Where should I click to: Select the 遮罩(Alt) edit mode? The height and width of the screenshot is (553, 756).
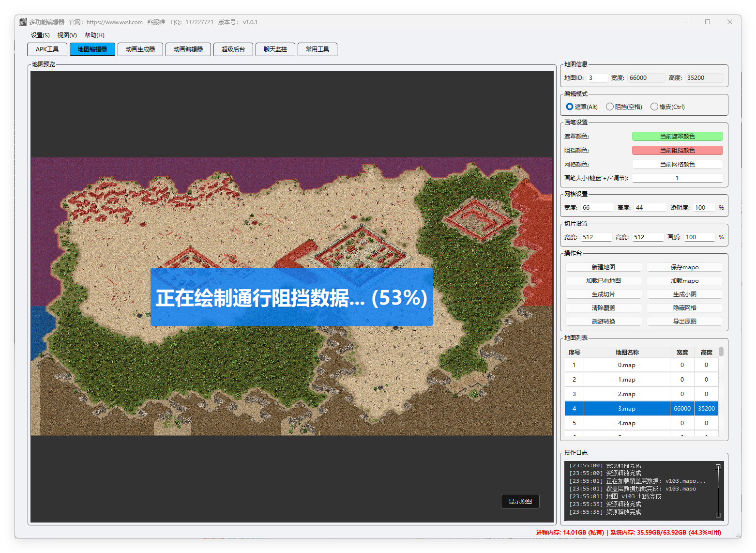click(x=570, y=107)
